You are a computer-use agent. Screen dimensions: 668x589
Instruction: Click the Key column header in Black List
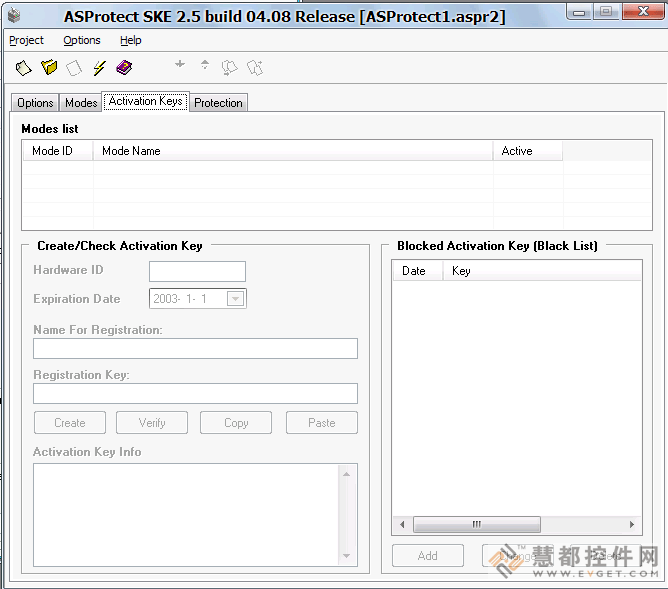coord(541,271)
